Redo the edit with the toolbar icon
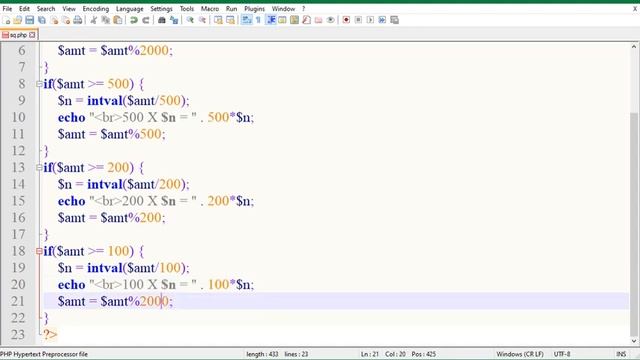 point(145,20)
